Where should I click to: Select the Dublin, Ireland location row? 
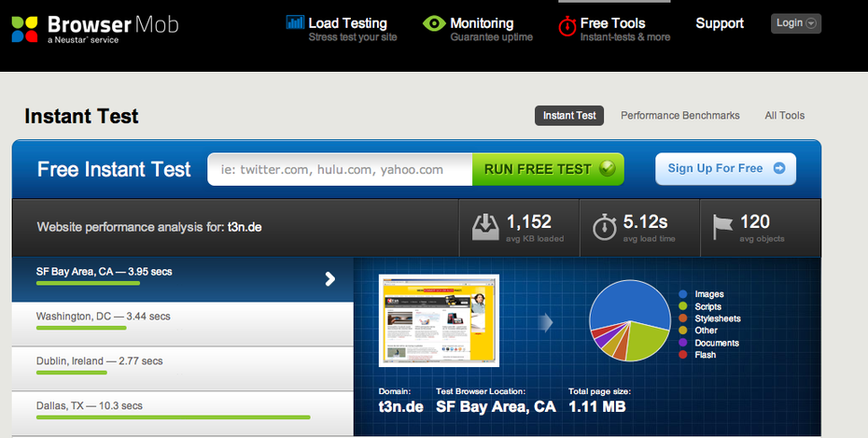pos(182,367)
